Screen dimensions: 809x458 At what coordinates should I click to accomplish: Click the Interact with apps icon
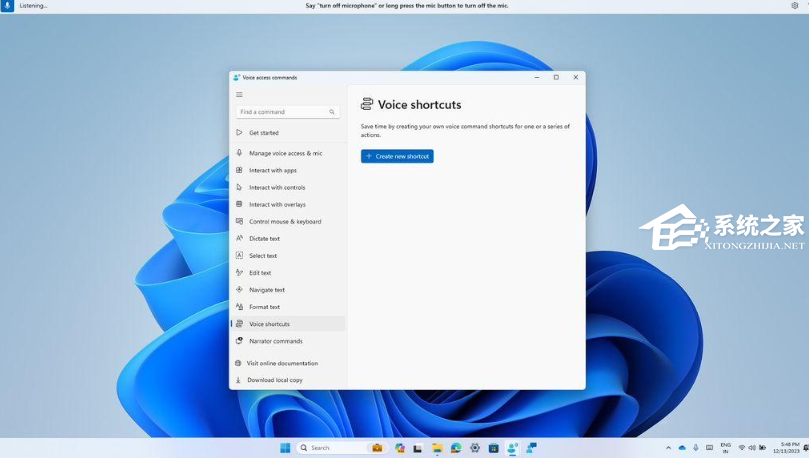[239, 170]
